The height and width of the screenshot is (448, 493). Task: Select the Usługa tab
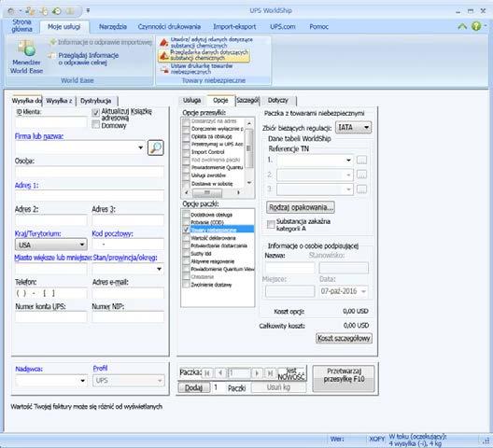pyautogui.click(x=191, y=100)
